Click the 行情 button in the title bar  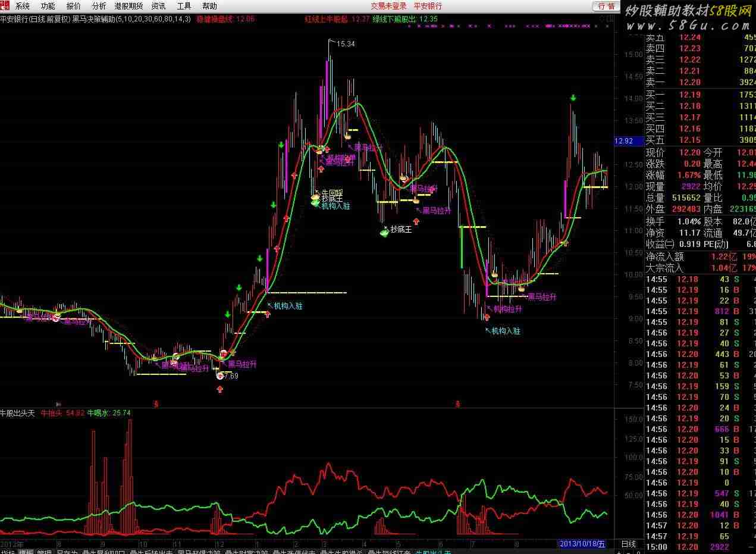(606, 6)
